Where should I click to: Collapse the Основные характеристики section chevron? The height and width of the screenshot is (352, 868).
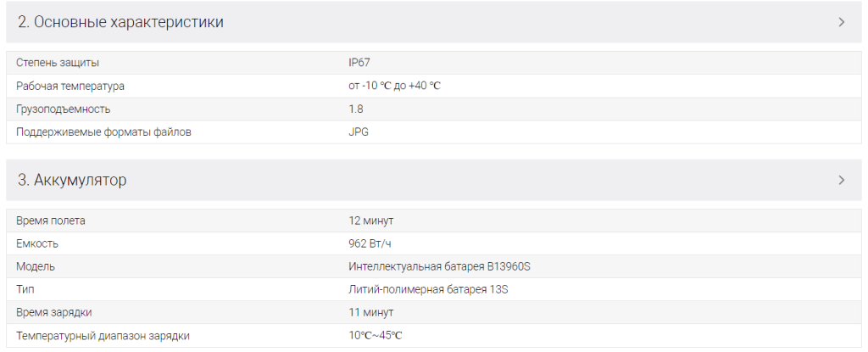click(x=841, y=22)
